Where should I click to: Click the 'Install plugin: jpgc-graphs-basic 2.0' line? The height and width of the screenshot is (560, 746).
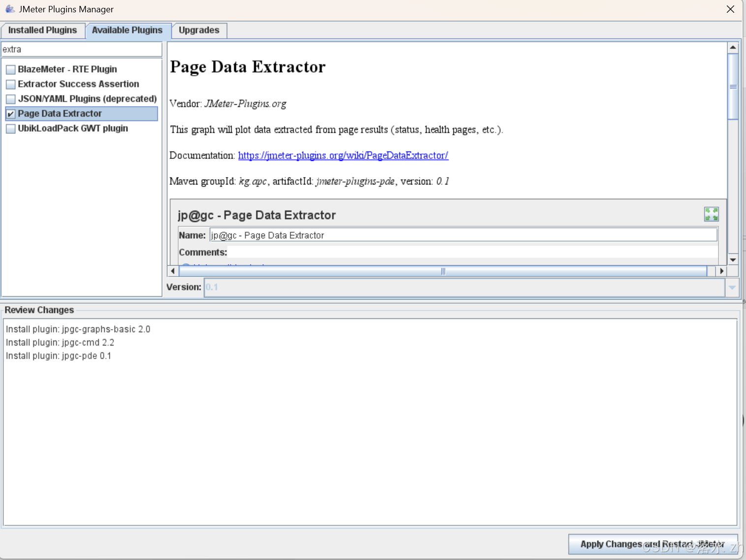pyautogui.click(x=78, y=329)
